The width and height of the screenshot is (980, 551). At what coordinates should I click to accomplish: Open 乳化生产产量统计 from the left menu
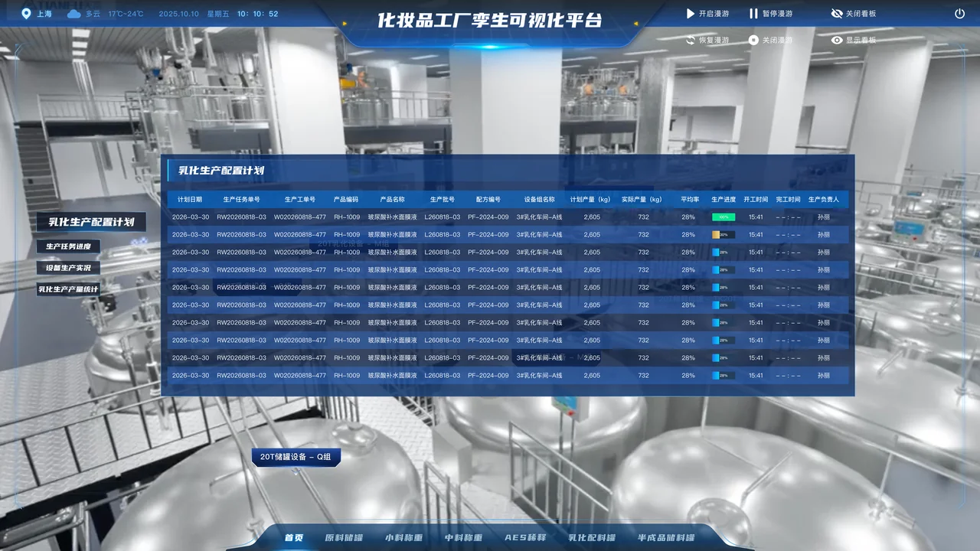(68, 289)
